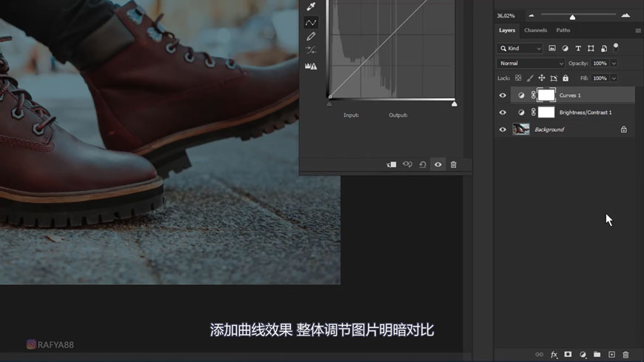Click the curve's bottom-left anchor point
644x362 pixels.
(329, 97)
